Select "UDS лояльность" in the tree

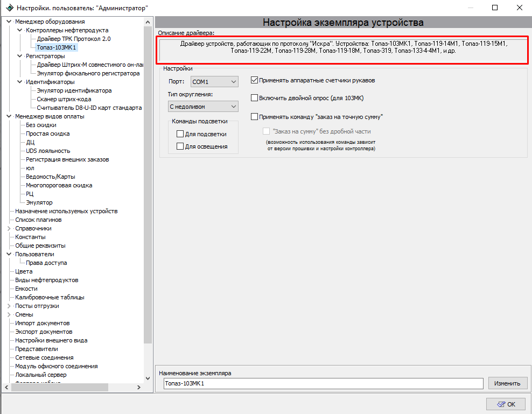coord(48,151)
